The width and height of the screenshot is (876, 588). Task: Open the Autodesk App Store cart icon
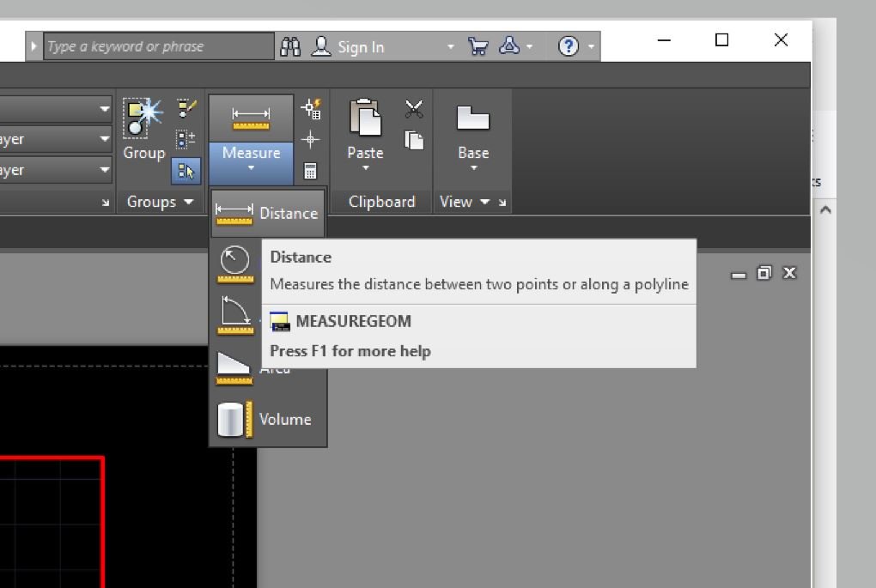point(478,46)
